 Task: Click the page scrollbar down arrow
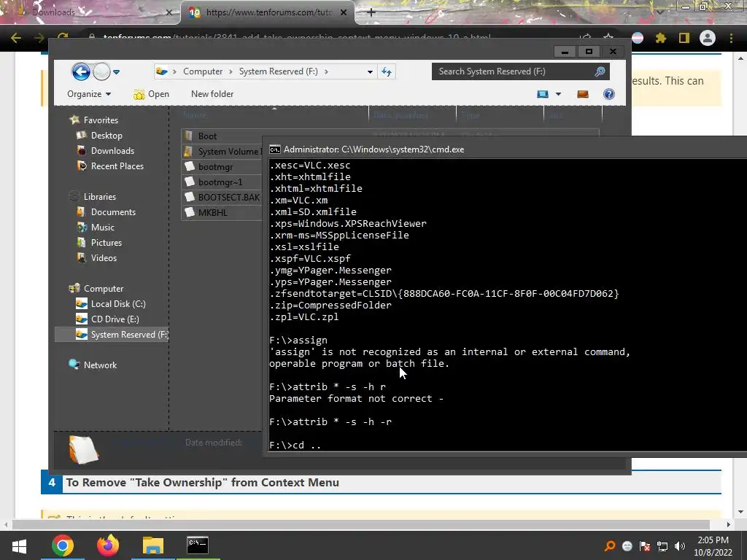click(x=741, y=512)
